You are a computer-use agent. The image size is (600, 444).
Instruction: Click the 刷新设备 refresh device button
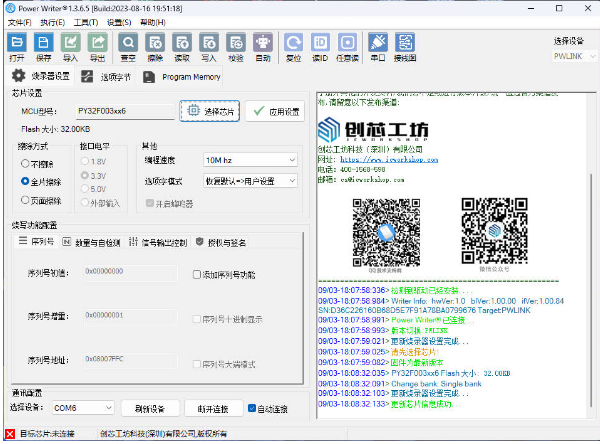click(x=150, y=408)
